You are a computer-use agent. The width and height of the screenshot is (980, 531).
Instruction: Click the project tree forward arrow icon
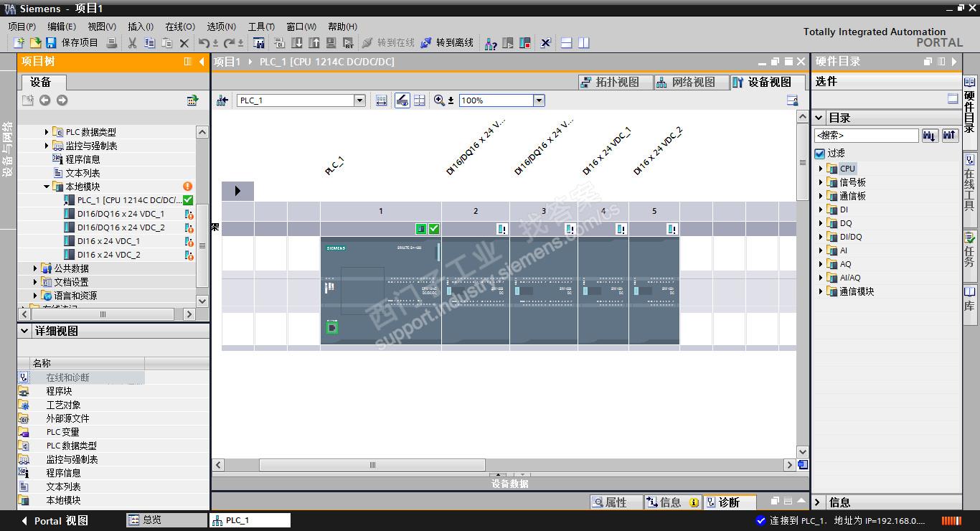pos(62,100)
